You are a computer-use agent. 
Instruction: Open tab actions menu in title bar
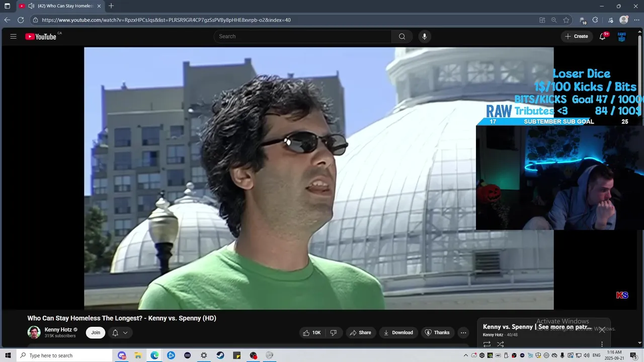pos(7,6)
